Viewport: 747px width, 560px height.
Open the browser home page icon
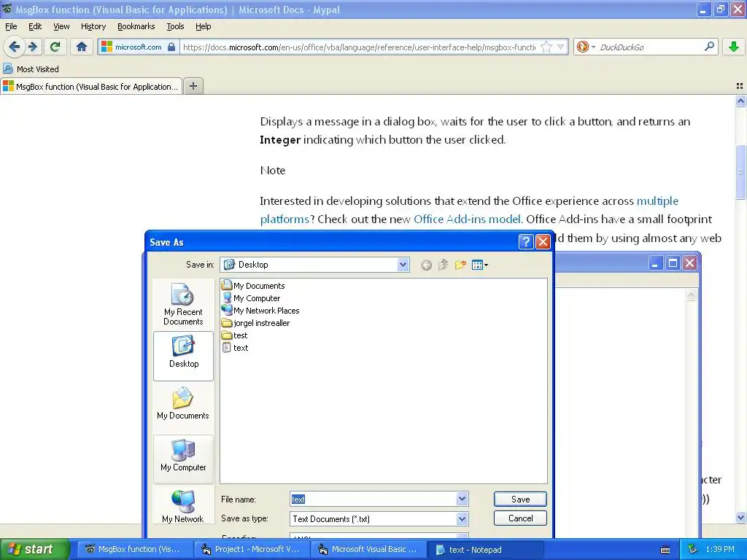click(x=82, y=47)
